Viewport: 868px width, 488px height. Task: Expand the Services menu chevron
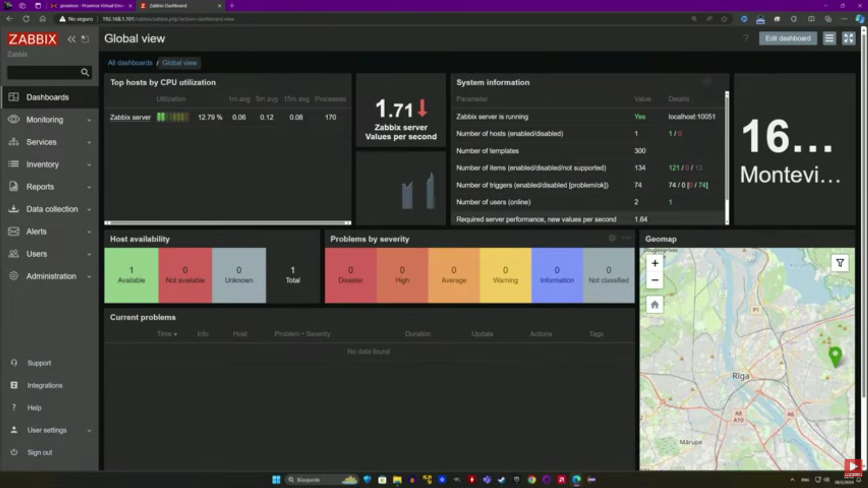click(89, 142)
